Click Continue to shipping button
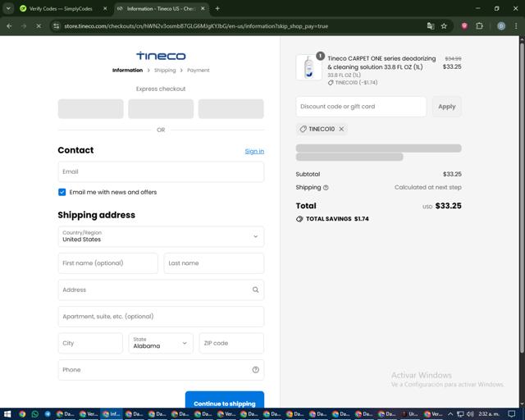 pyautogui.click(x=225, y=400)
